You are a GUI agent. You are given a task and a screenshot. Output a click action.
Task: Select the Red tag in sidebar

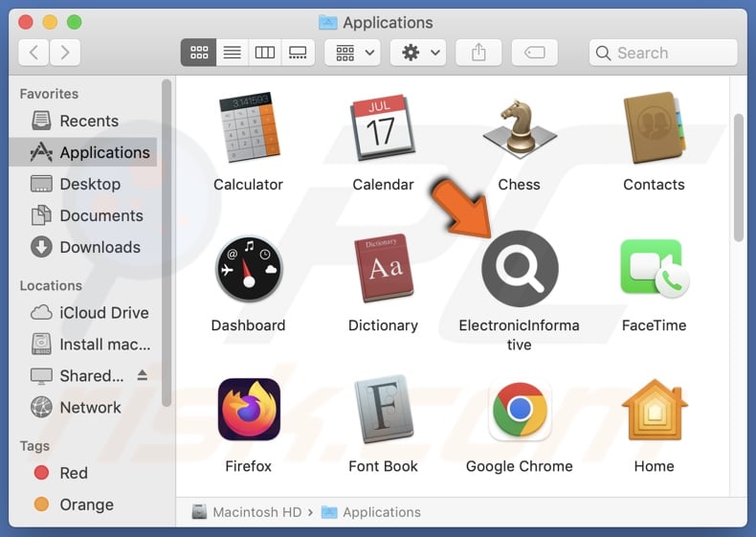click(x=82, y=473)
